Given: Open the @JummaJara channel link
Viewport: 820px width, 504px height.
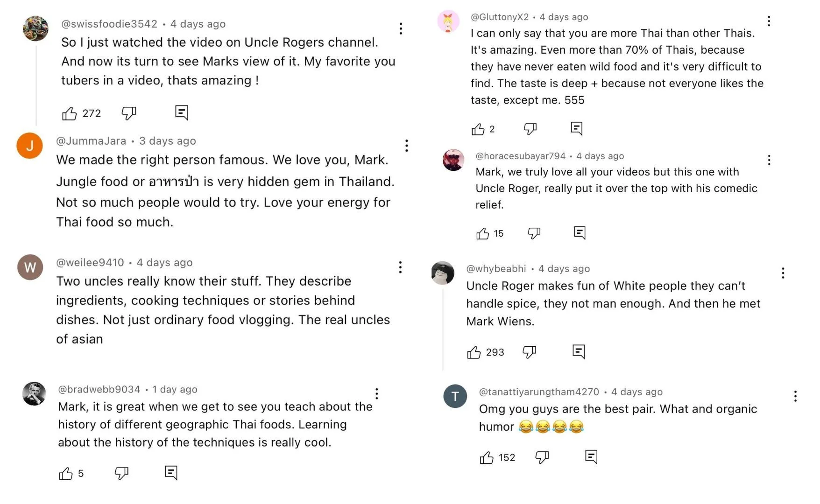Looking at the screenshot, I should 91,141.
